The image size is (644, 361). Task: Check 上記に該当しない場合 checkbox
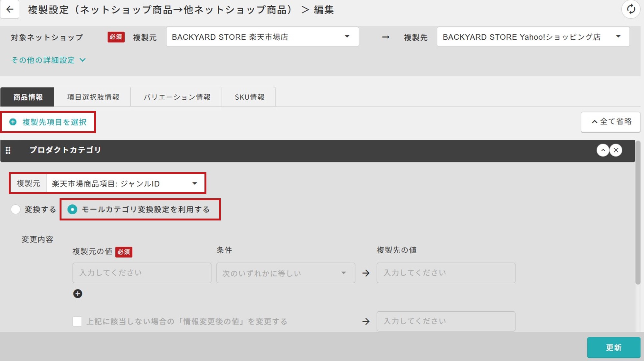click(x=77, y=321)
